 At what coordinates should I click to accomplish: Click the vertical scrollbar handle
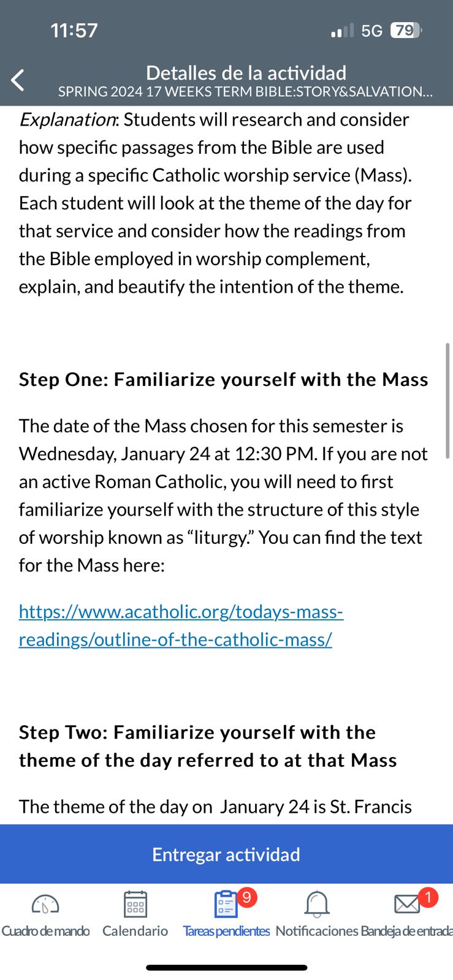tap(447, 401)
